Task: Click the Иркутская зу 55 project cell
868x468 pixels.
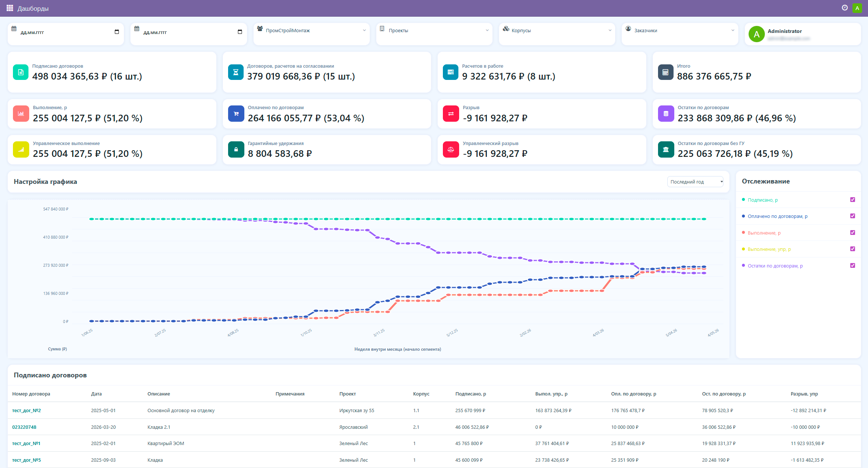Action: point(357,410)
